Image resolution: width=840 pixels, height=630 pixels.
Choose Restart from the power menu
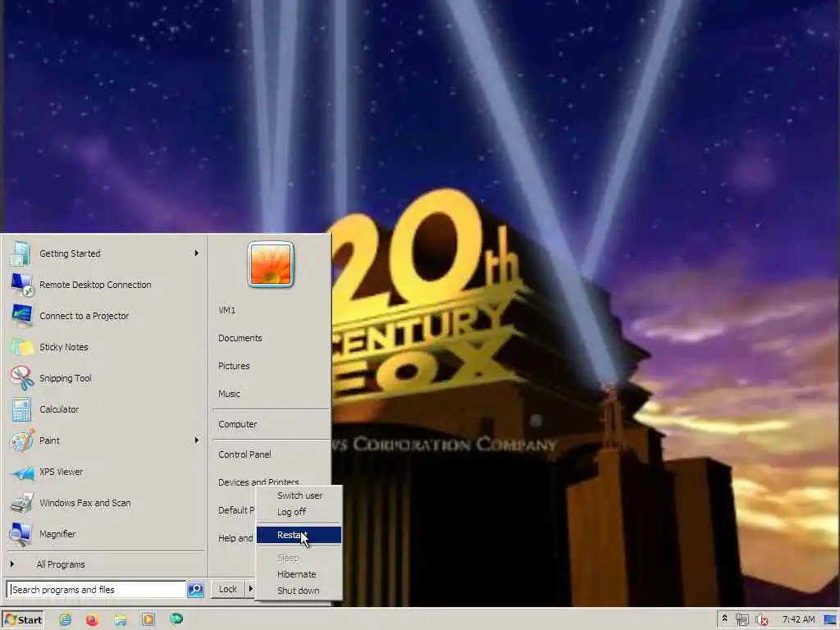tap(299, 535)
